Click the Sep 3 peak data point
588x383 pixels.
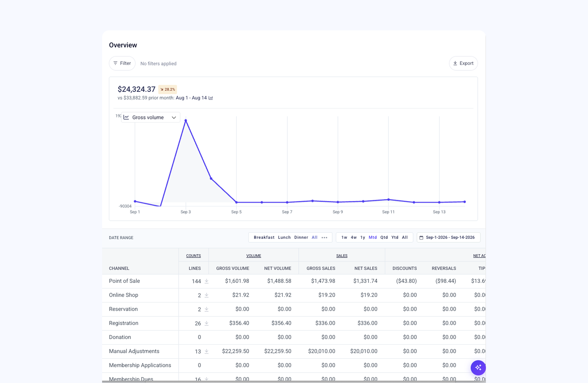tap(186, 121)
